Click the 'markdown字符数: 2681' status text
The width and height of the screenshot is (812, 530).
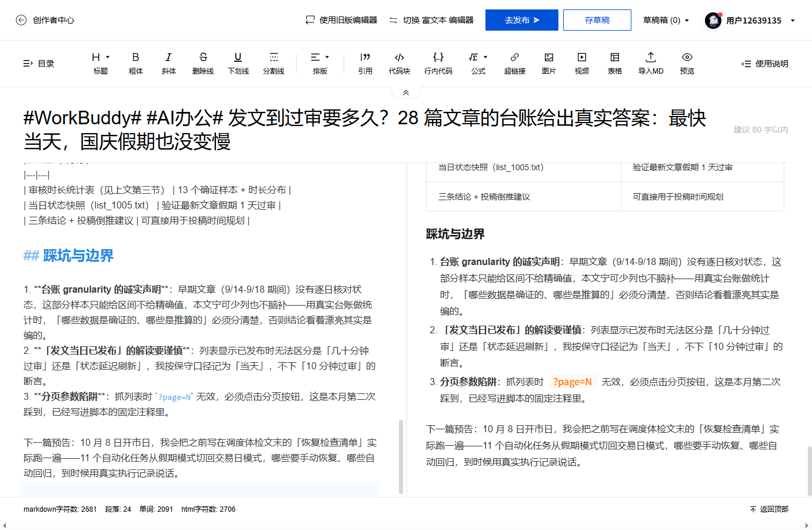pos(60,509)
